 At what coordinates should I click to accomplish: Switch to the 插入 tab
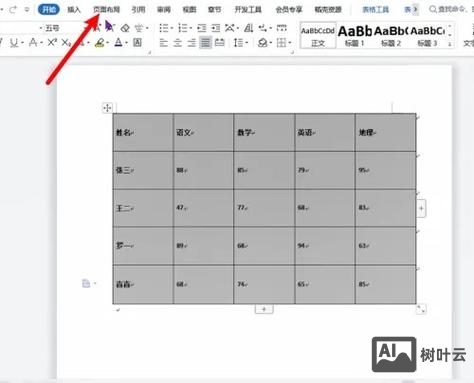point(74,10)
